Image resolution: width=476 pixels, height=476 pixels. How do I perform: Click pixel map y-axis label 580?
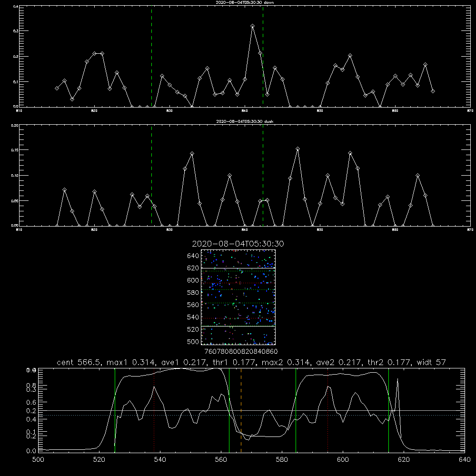click(193, 293)
